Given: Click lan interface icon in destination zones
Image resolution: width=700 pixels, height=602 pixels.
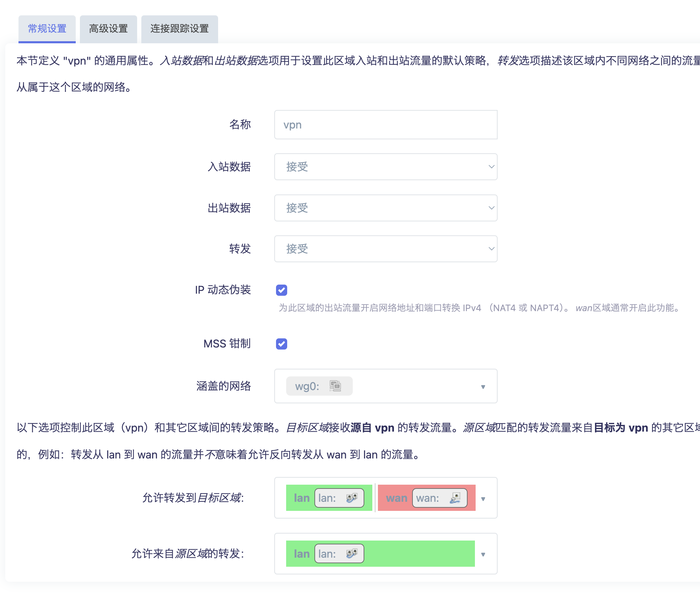Looking at the screenshot, I should 351,498.
